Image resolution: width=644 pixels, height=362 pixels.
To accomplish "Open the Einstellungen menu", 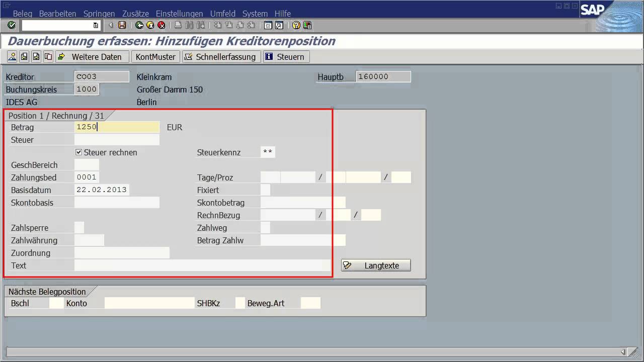I will pyautogui.click(x=180, y=14).
